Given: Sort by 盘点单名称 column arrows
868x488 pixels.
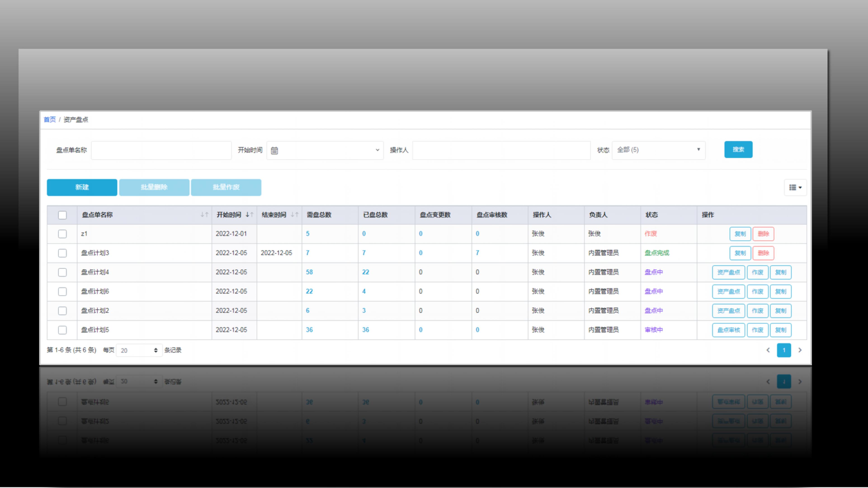Looking at the screenshot, I should click(204, 215).
